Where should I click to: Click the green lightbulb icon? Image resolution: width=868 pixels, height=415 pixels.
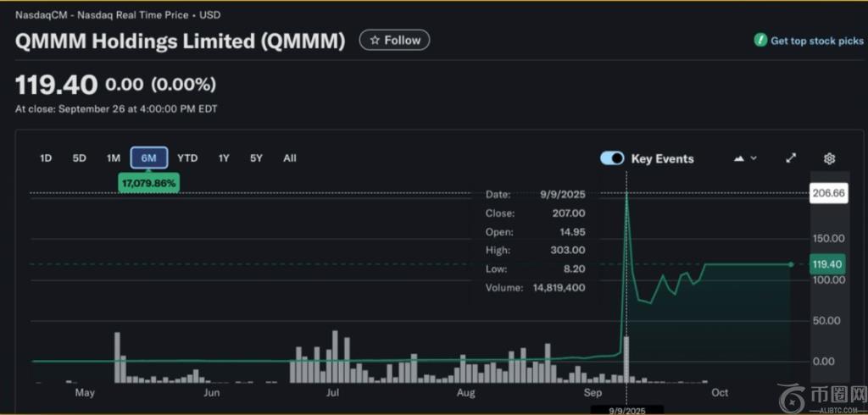click(x=760, y=41)
